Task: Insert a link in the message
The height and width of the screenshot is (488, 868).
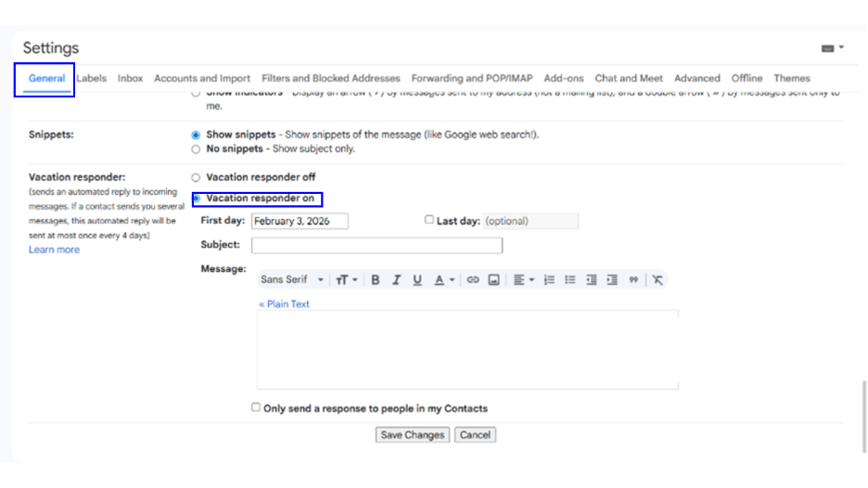Action: pyautogui.click(x=473, y=280)
